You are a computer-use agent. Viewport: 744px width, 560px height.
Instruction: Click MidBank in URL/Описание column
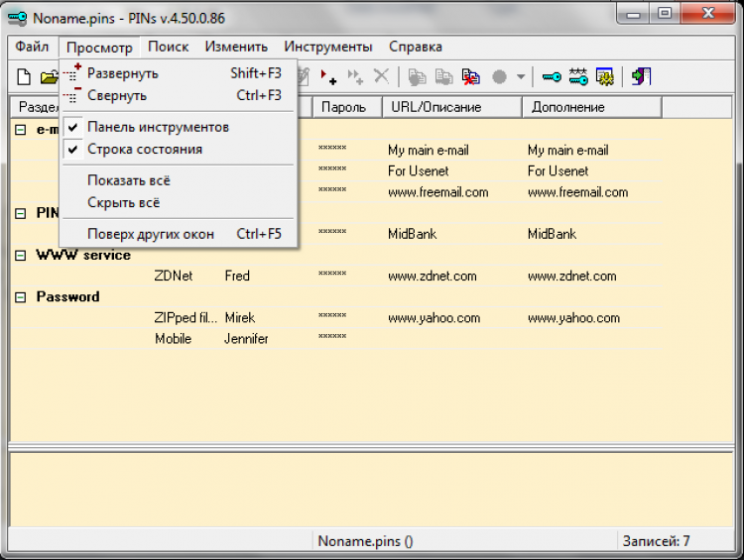click(412, 234)
